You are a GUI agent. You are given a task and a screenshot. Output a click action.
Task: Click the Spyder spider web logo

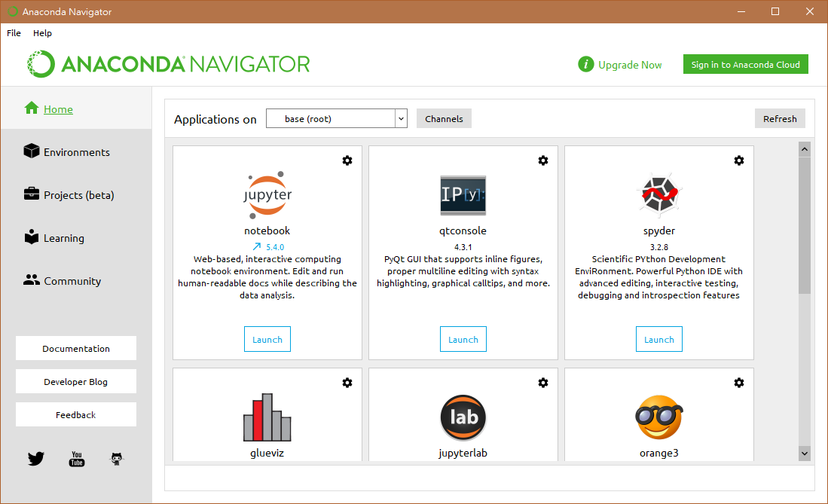tap(659, 195)
